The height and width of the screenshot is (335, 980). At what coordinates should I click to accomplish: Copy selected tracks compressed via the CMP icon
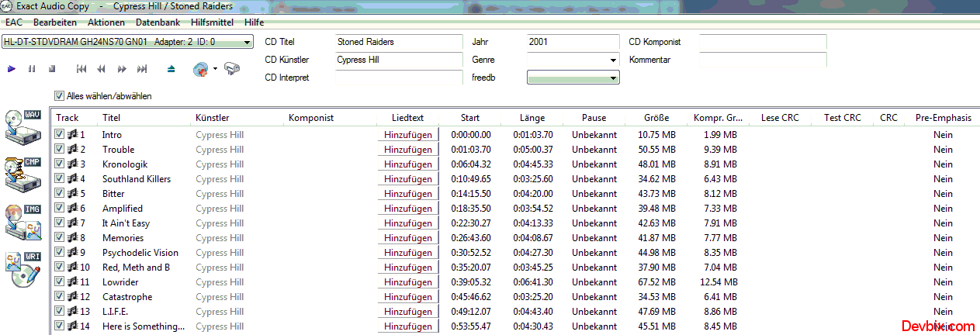(23, 174)
